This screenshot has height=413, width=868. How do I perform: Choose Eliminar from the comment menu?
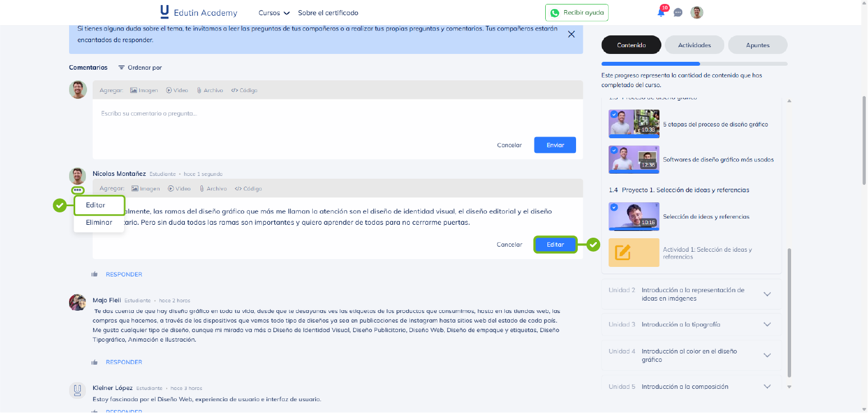coord(99,223)
